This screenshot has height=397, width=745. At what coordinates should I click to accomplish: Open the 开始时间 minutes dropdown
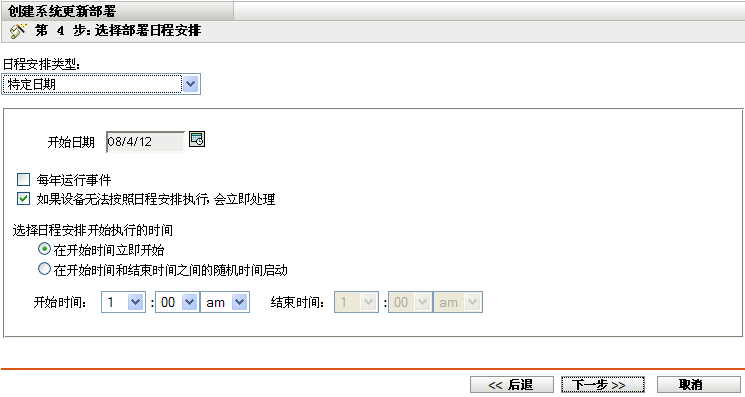[x=177, y=302]
